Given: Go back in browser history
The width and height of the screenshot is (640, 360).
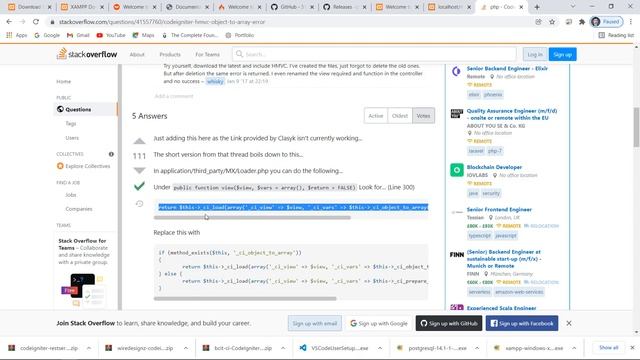Looking at the screenshot, I should click(9, 22).
